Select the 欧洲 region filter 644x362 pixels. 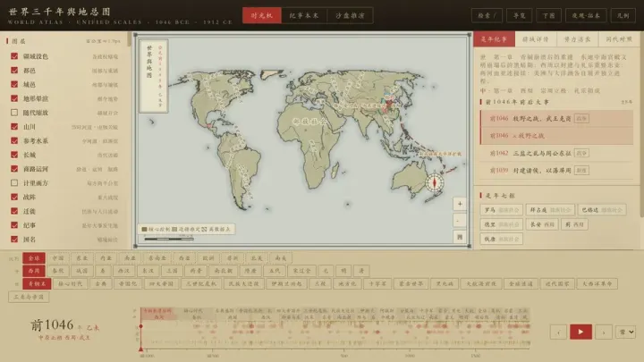[x=208, y=258]
